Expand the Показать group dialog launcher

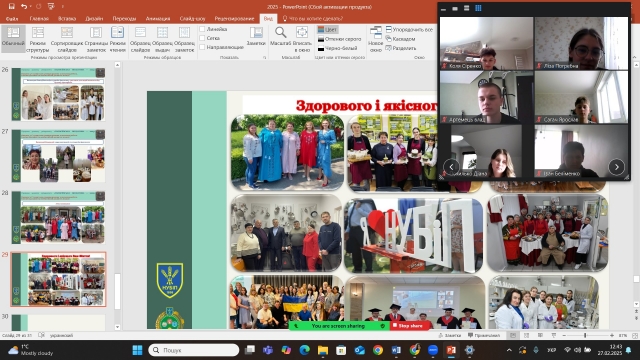point(264,58)
